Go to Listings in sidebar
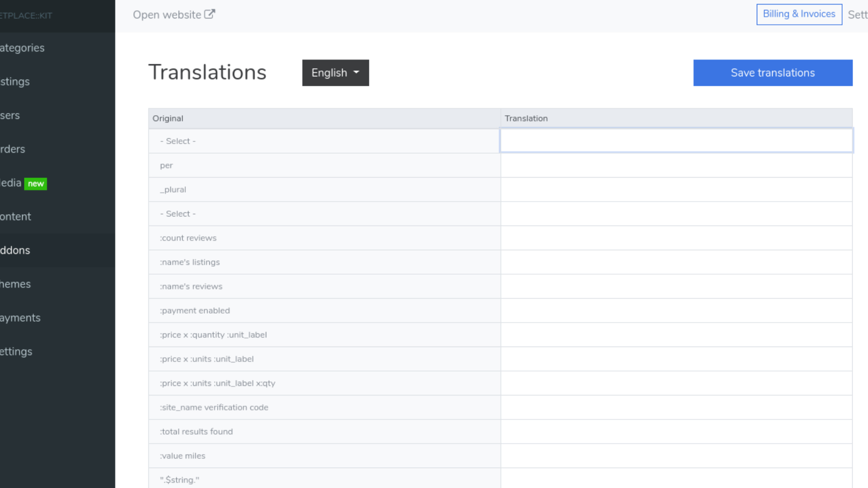 (15, 82)
